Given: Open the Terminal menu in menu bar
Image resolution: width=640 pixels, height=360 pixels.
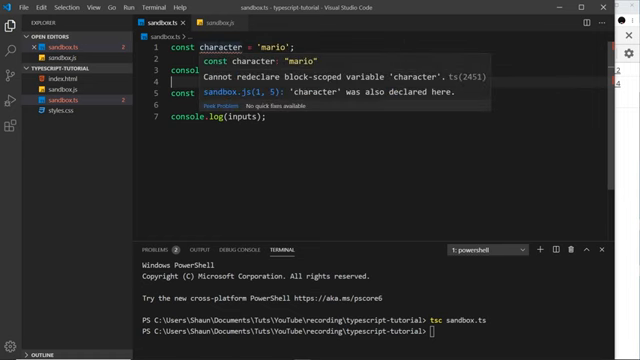Looking at the screenshot, I should coord(154,7).
